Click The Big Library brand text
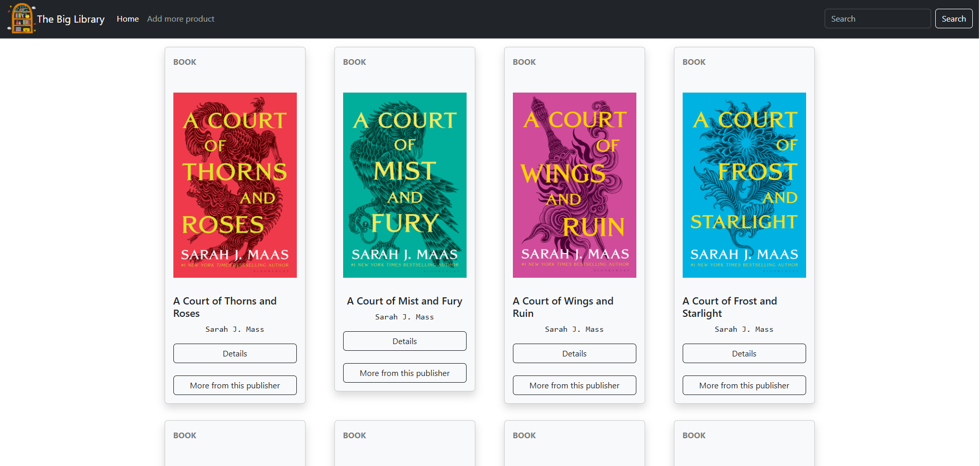 [71, 19]
